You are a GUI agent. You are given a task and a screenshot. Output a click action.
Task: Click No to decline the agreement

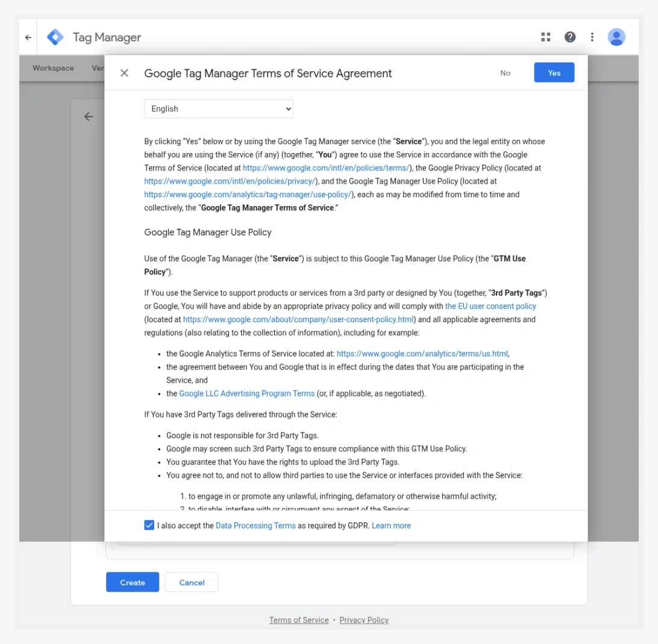pos(505,73)
